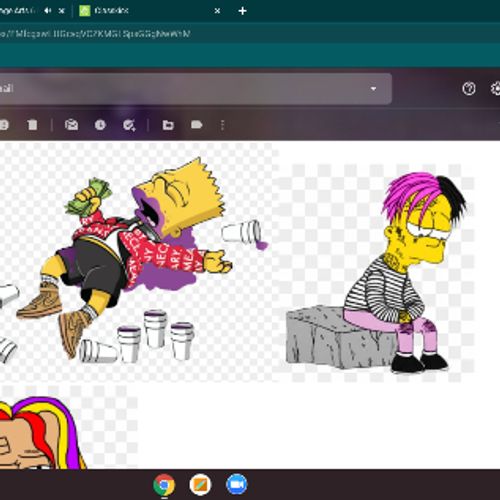Show search options dropdown arrow
500x500 pixels.
coord(373,89)
